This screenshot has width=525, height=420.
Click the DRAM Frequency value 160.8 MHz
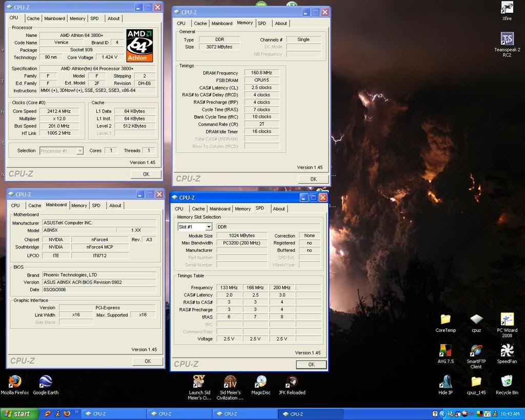pos(261,73)
